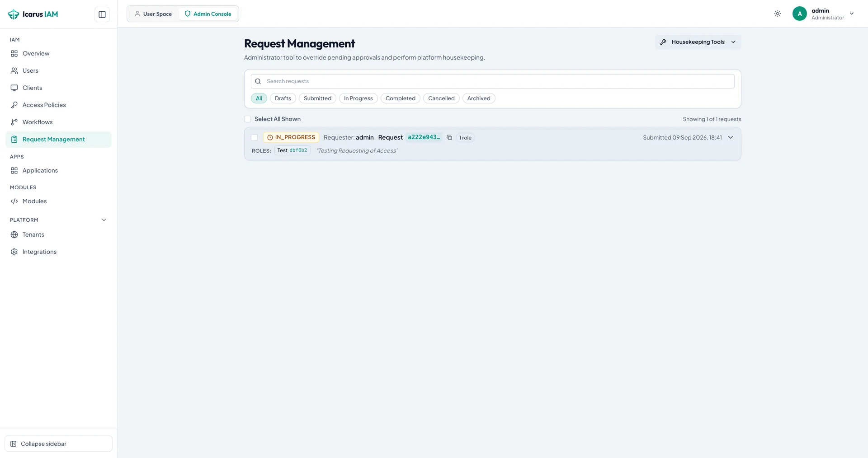Filter requests by Archived
This screenshot has height=458, width=868.
[479, 98]
